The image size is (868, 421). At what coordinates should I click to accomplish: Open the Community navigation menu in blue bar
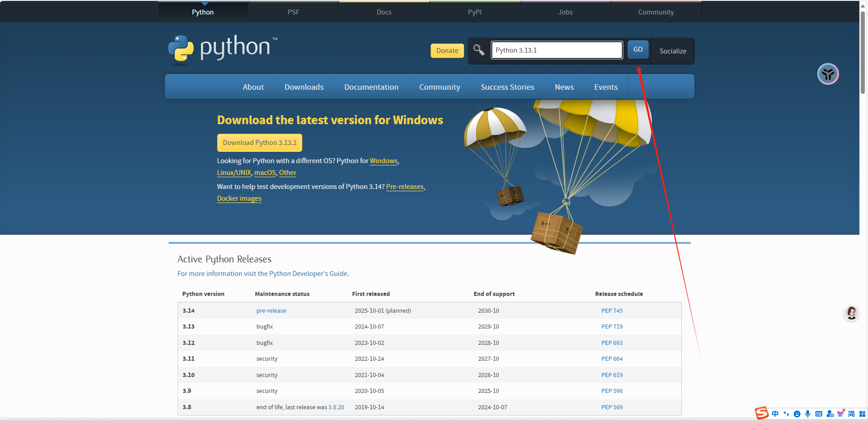pyautogui.click(x=439, y=87)
